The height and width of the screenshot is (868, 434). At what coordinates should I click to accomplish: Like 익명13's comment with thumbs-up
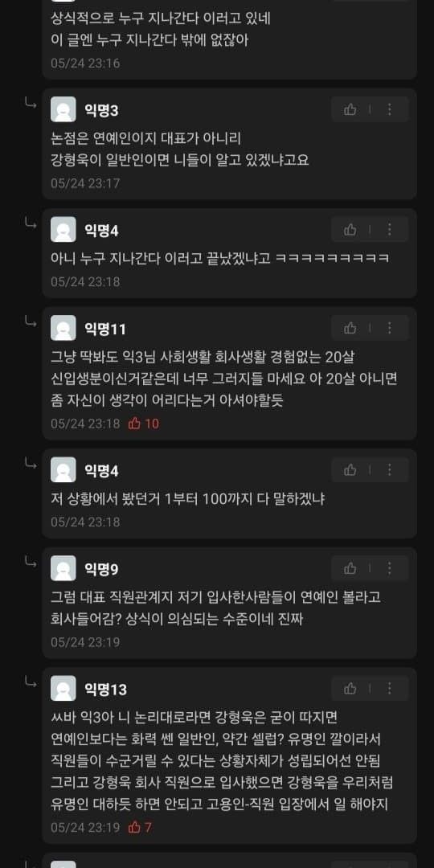tap(350, 688)
